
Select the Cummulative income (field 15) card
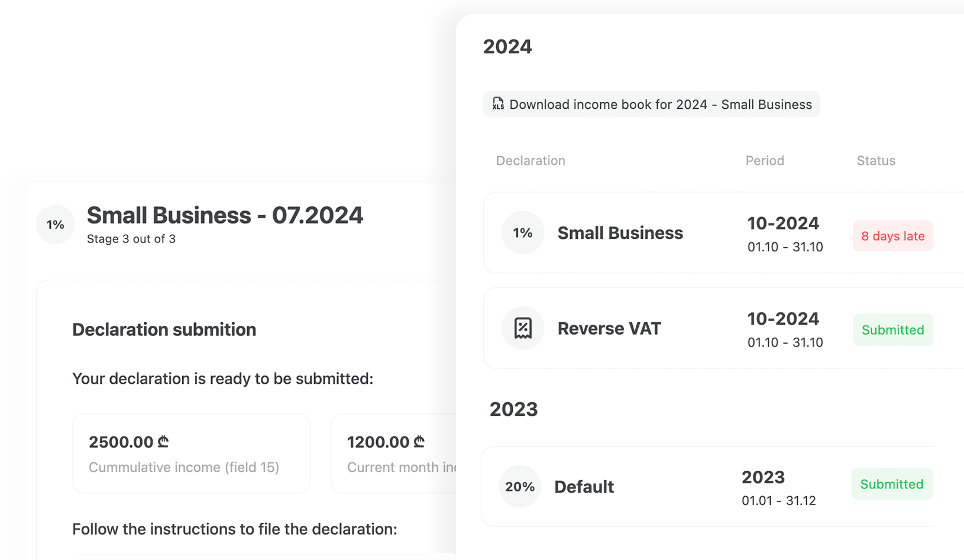(x=191, y=454)
